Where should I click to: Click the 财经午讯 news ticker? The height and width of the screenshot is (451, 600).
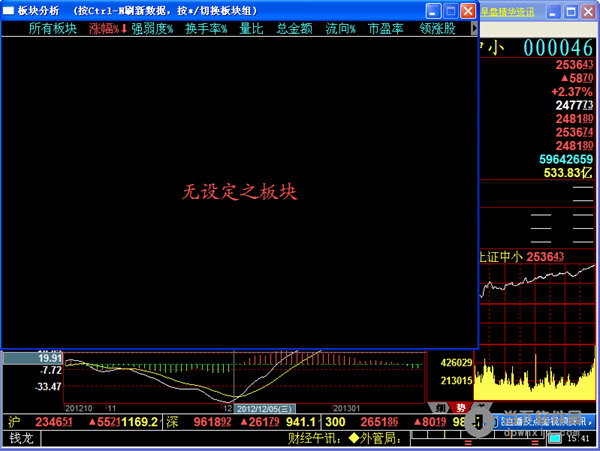pyautogui.click(x=314, y=438)
